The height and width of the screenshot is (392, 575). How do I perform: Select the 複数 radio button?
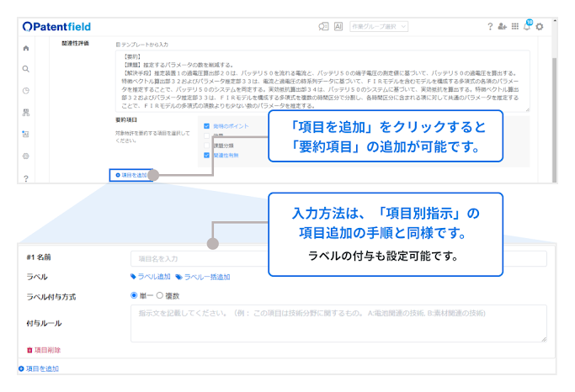[160, 295]
